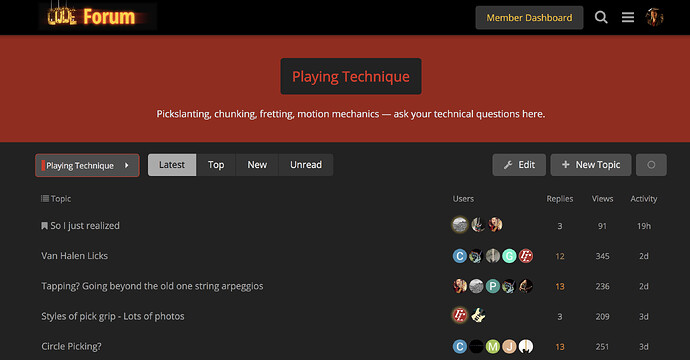The image size is (690, 360).
Task: Create a post with New Topic
Action: [591, 165]
